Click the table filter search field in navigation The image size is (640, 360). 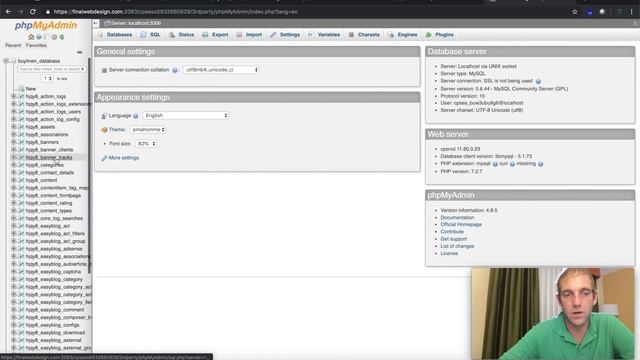tap(51, 69)
